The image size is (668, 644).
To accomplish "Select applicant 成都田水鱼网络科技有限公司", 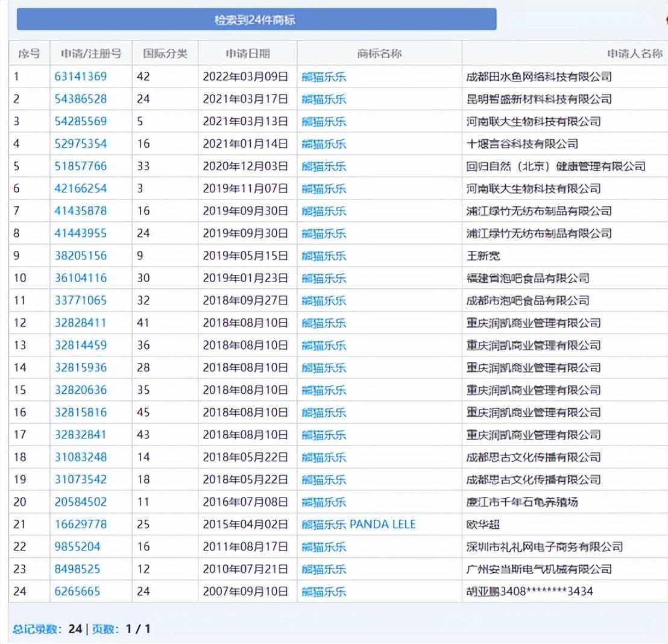I will [x=539, y=77].
